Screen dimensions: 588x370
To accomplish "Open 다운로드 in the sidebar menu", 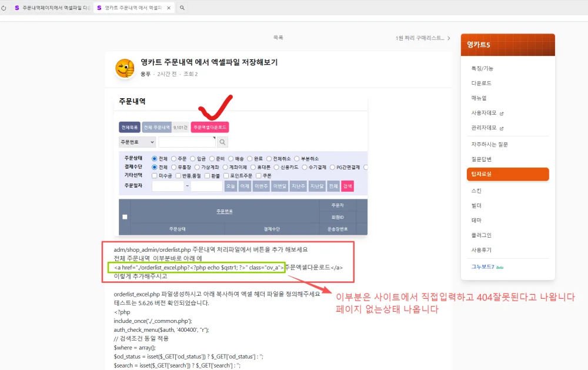I will (481, 83).
